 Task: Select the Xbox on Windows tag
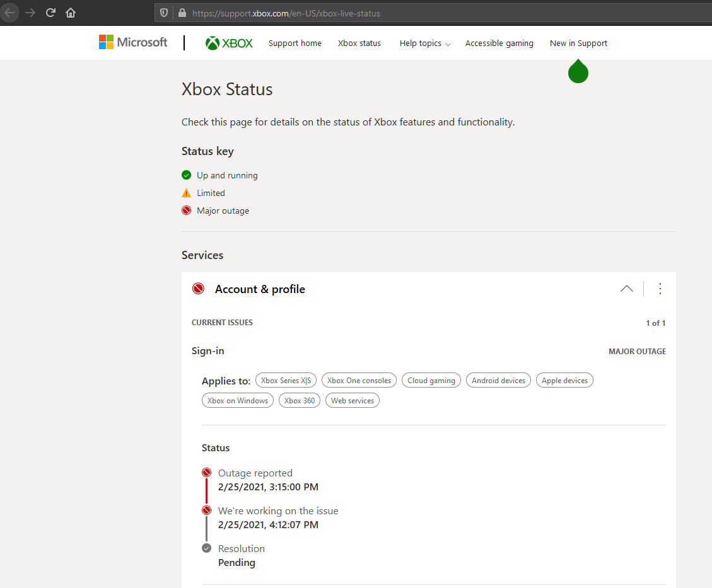[238, 400]
